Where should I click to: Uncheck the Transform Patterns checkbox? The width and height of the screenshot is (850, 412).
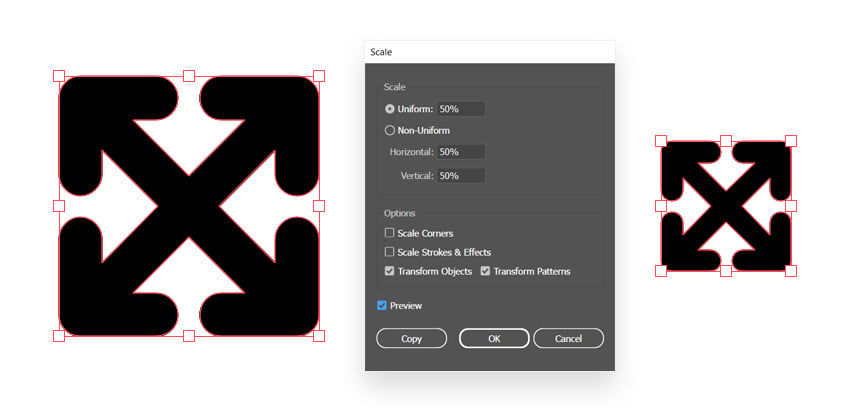pos(485,271)
